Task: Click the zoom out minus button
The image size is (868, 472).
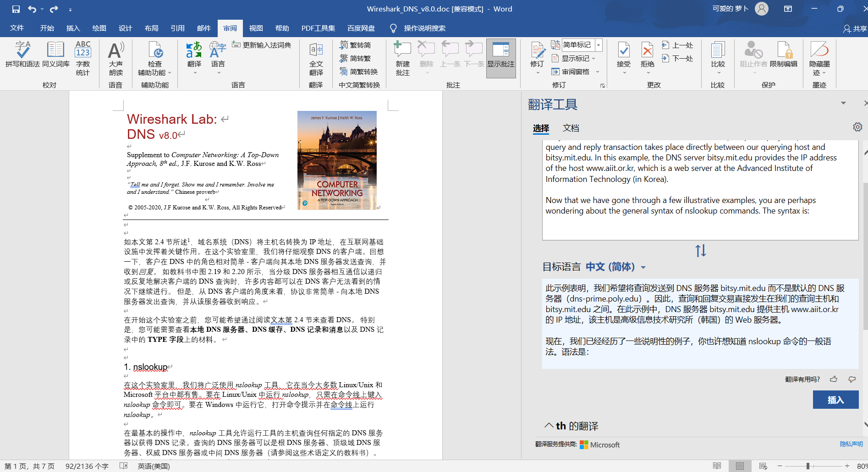Action: point(780,466)
